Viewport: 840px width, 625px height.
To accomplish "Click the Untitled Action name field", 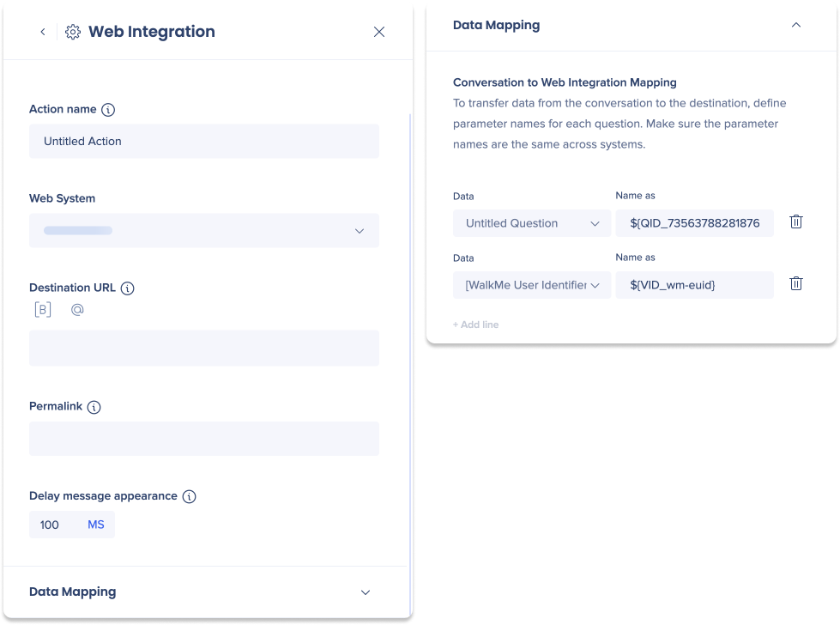I will [x=204, y=142].
